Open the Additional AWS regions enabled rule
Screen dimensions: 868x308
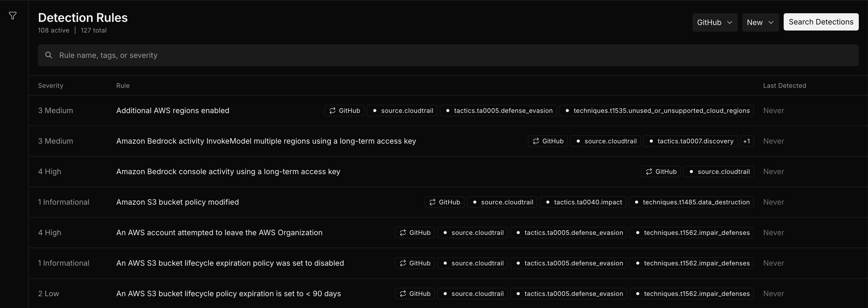(172, 111)
